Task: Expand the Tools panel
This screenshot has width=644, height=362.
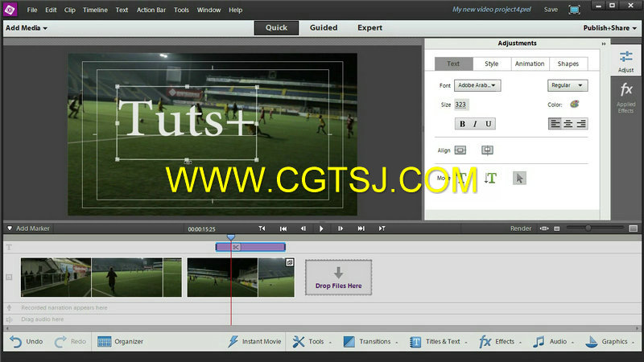Action: (312, 341)
